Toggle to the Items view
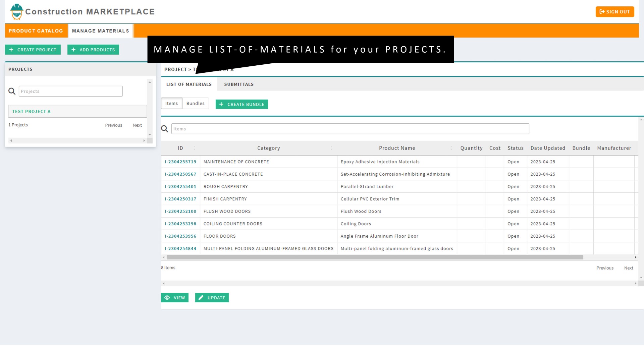This screenshot has width=644, height=362. click(172, 103)
